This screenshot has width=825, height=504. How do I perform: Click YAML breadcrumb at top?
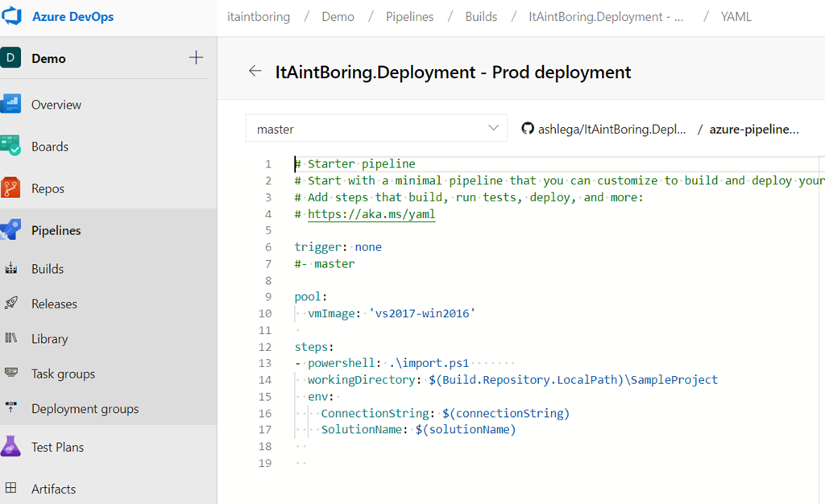click(x=736, y=17)
